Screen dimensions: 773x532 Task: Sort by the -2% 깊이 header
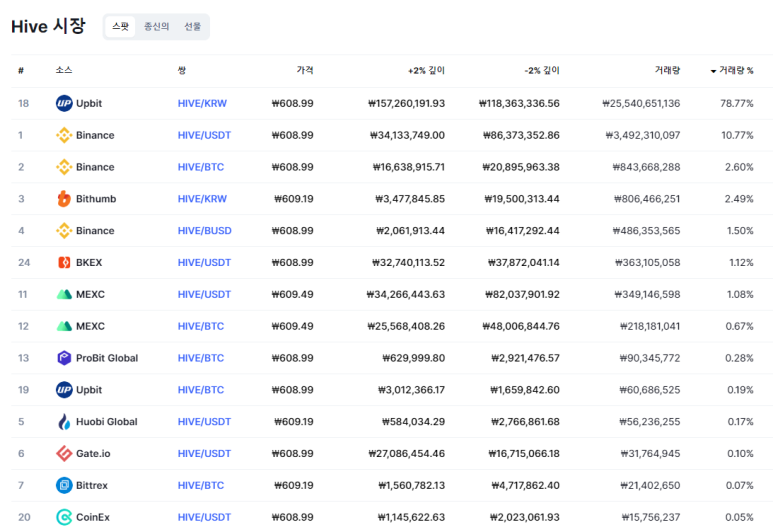pos(542,71)
